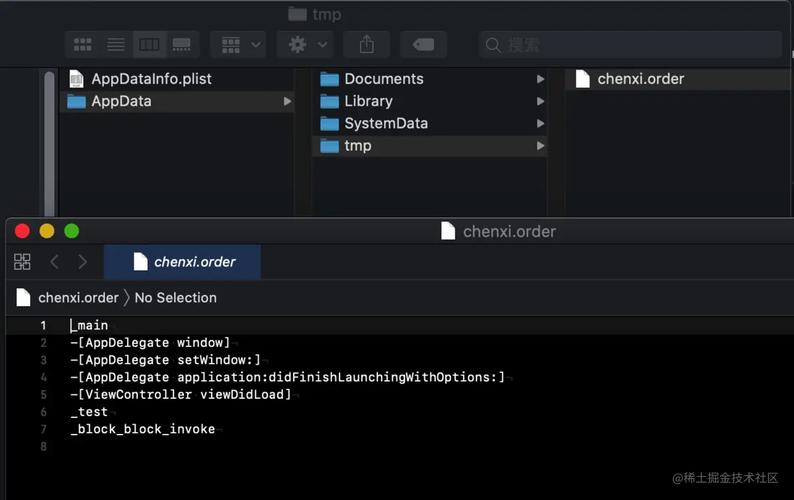This screenshot has height=500, width=794.
Task: Switch Finder to icon view
Action: point(83,45)
